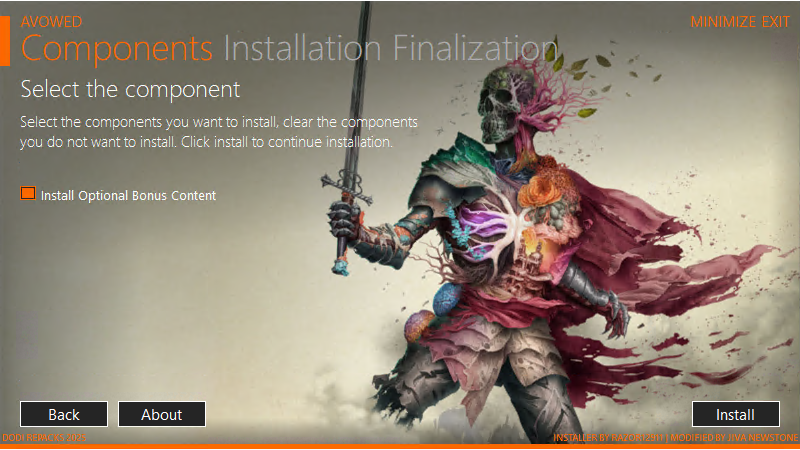Viewport: 800px width, 450px height.
Task: Click the DODI REPACKS 2025 footer text
Action: point(44,438)
